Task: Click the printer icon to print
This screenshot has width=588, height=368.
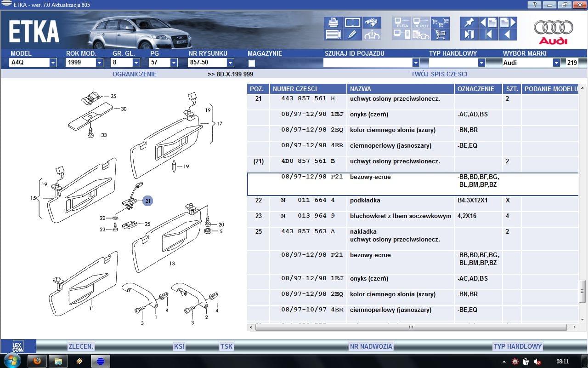Action: [x=333, y=22]
